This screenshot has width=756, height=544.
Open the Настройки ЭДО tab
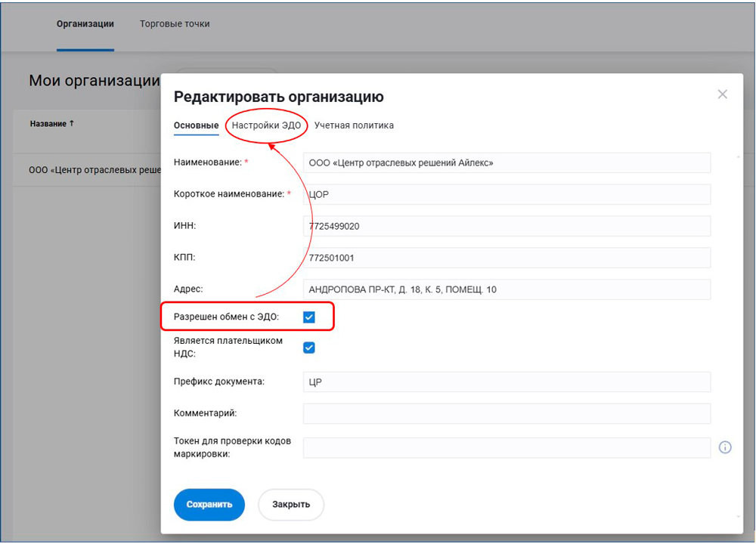[x=266, y=125]
